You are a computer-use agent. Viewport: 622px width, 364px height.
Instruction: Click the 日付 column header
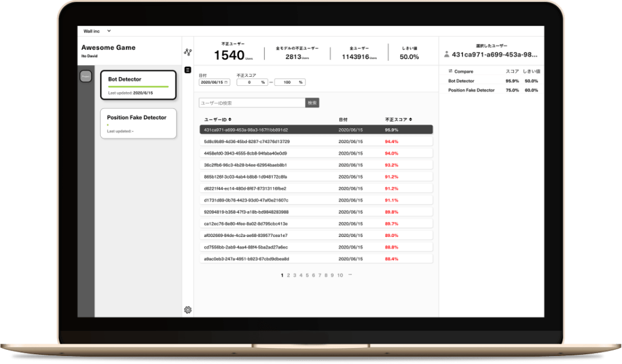click(343, 119)
